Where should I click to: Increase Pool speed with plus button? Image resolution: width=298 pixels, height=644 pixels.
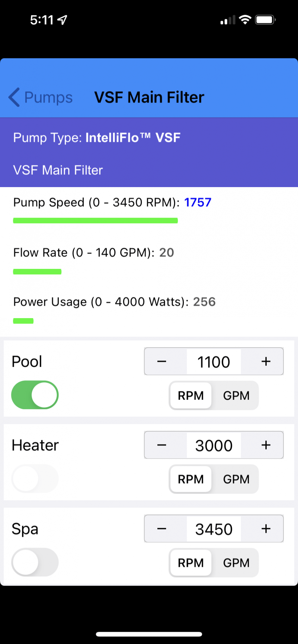pos(266,361)
